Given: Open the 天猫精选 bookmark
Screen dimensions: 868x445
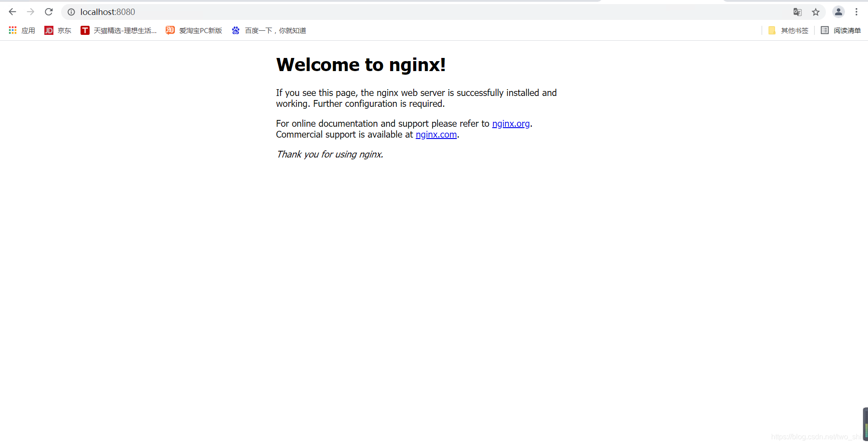Looking at the screenshot, I should (119, 30).
